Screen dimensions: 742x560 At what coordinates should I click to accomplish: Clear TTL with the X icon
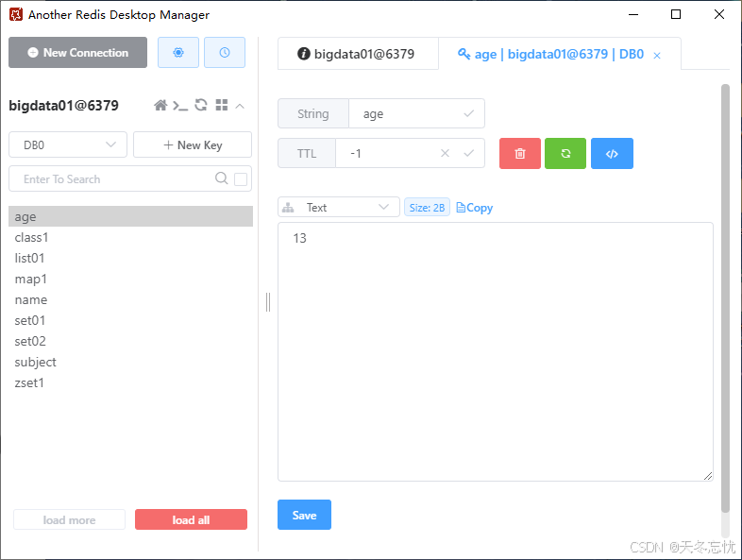click(445, 153)
